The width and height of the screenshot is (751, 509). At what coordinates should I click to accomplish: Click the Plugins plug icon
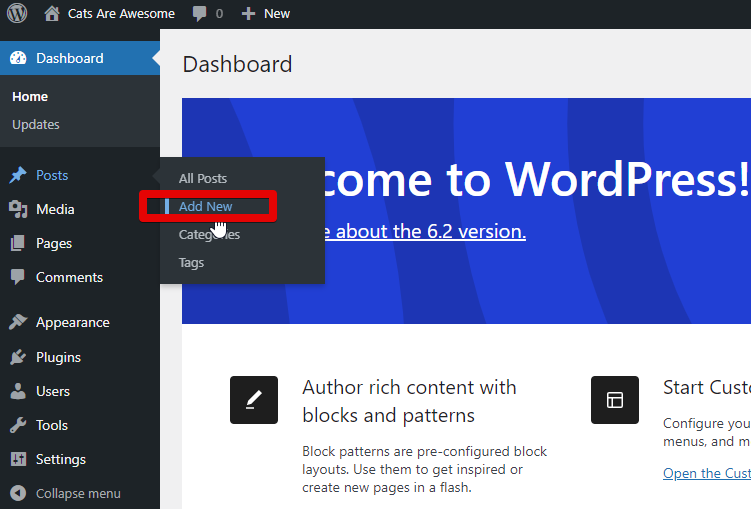pos(18,357)
